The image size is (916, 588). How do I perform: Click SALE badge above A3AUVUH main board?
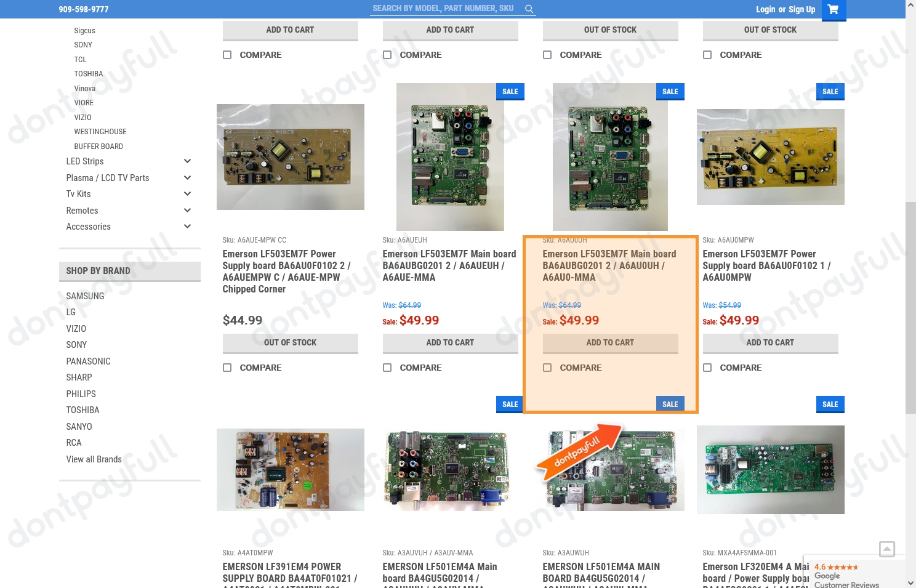pos(510,404)
